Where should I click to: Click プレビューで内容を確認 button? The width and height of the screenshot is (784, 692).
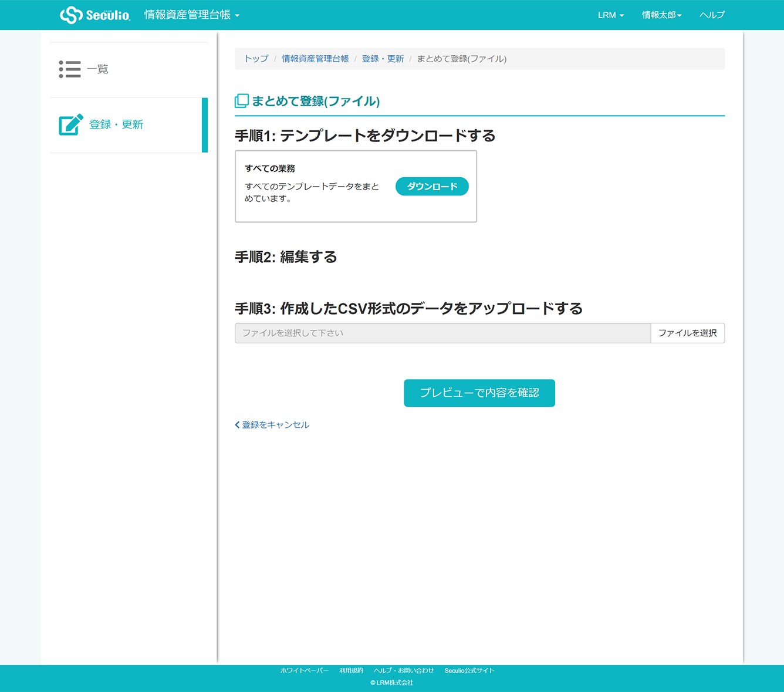click(x=479, y=393)
